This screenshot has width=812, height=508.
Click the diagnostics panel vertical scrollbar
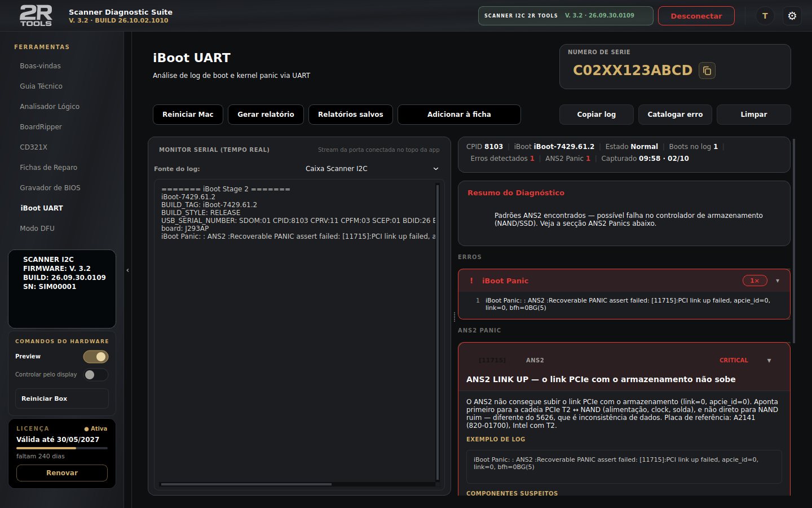point(794,241)
